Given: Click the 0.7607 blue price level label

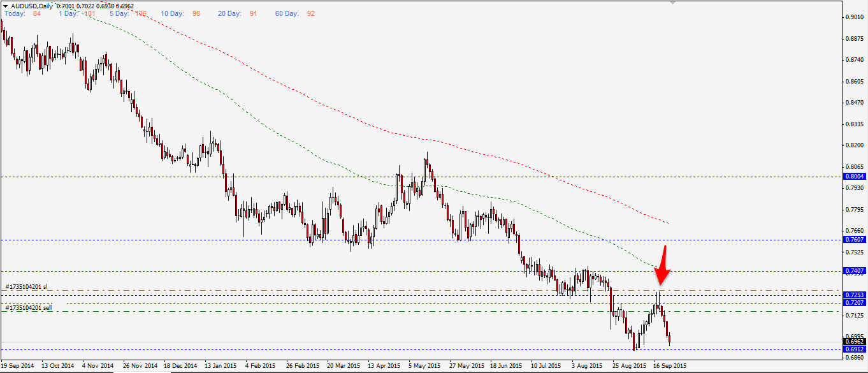Looking at the screenshot, I should (854, 240).
